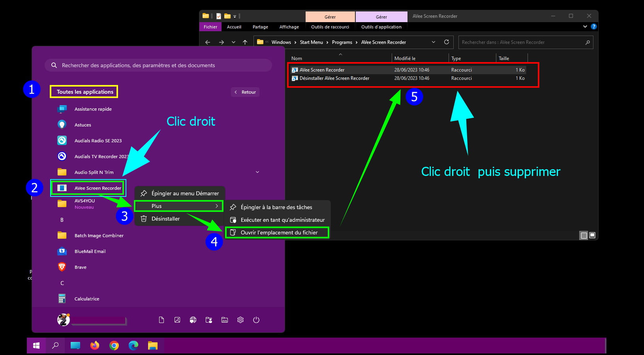Select AVee Screen Recorder shortcut in Explorer
644x355 pixels.
408,70
